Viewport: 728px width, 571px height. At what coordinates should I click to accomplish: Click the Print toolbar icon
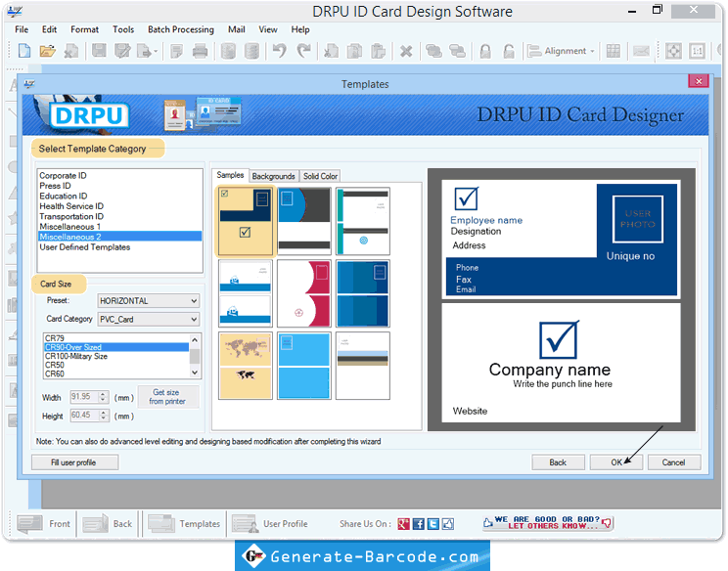click(201, 51)
